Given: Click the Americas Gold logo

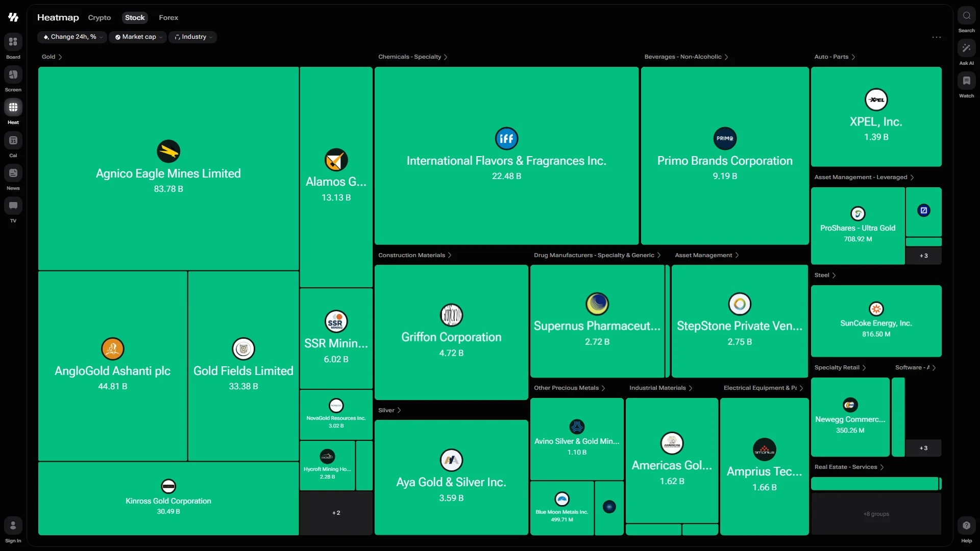Looking at the screenshot, I should pyautogui.click(x=672, y=443).
